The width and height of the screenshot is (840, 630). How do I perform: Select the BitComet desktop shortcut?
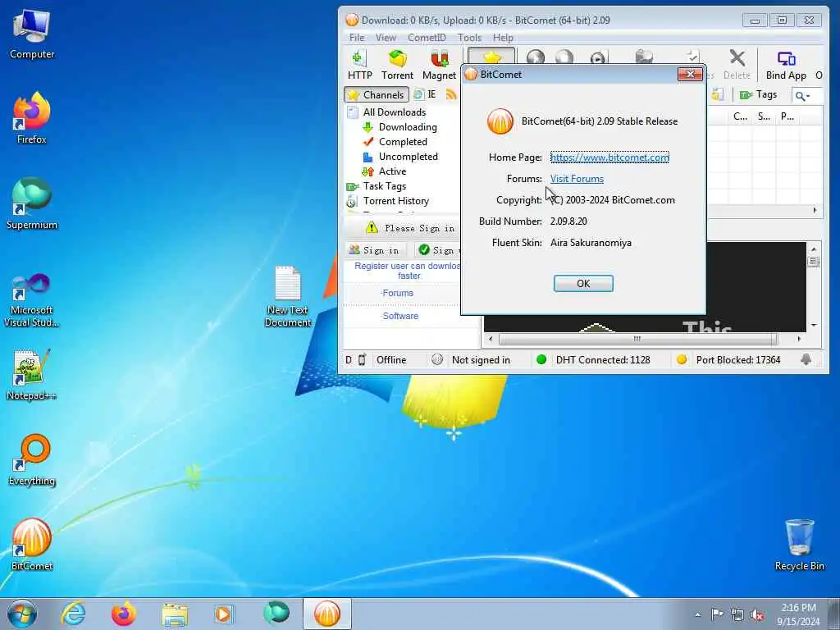[x=32, y=545]
